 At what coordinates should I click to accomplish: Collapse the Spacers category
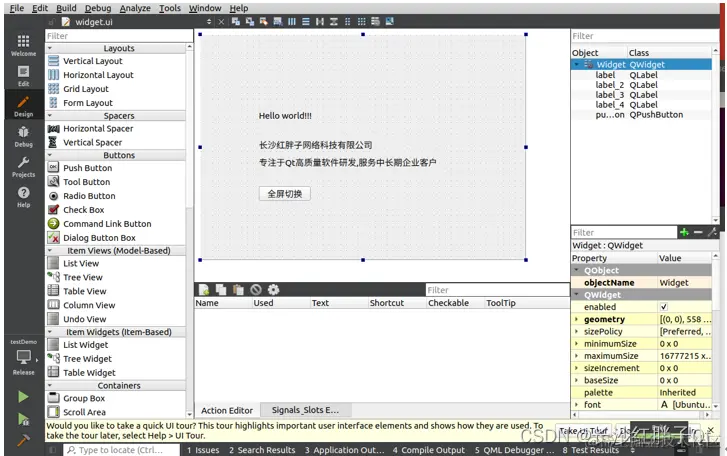(50, 116)
